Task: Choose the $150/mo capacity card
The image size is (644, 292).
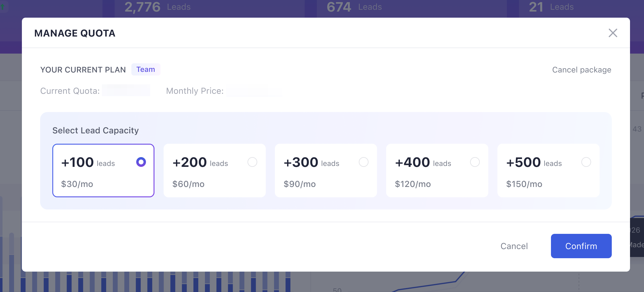Action: click(549, 171)
